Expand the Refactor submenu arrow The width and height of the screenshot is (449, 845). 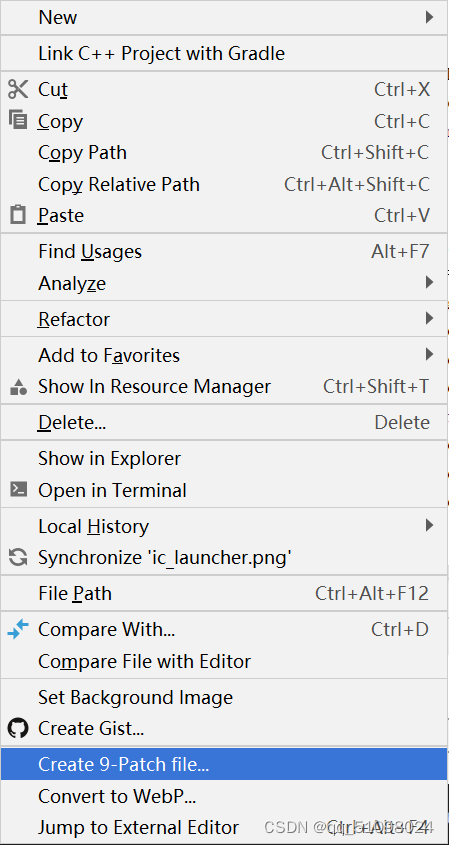[x=429, y=318]
